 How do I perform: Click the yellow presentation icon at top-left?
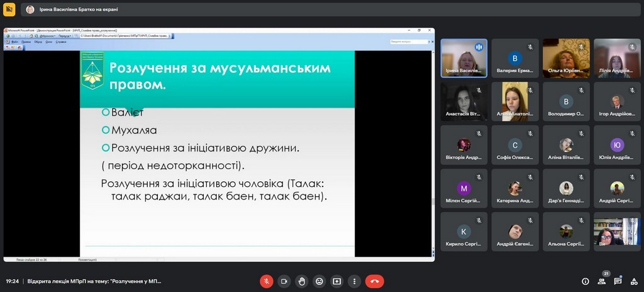click(x=9, y=9)
